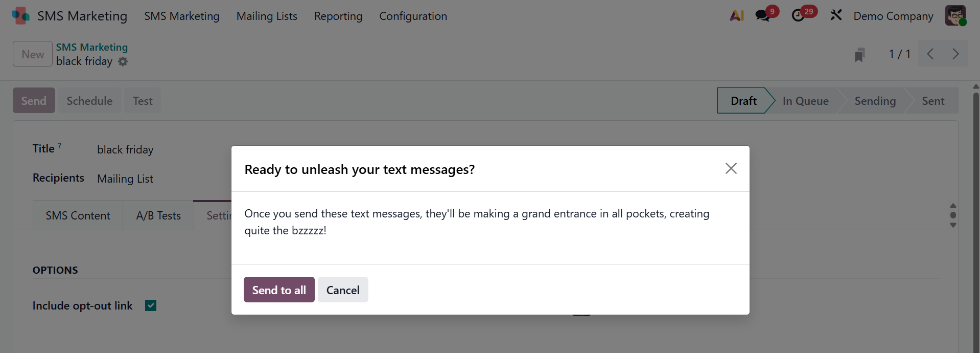Screen dimensions: 980x353
Task: Open the Configuration menu
Action: 413,16
